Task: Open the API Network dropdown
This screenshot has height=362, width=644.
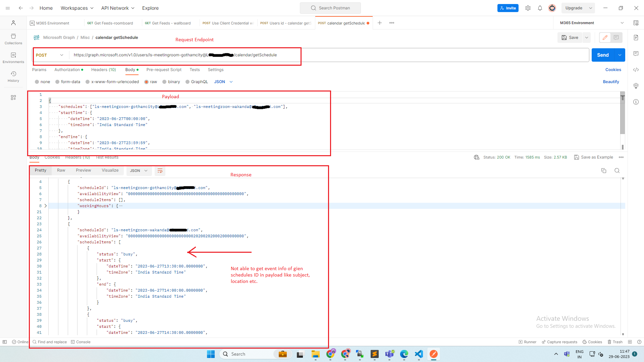Action: pos(118,8)
